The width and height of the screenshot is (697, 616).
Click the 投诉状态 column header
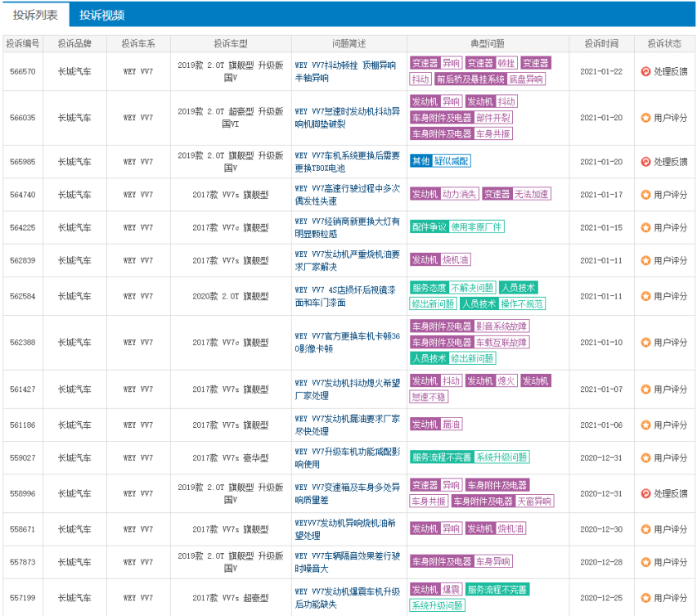tap(664, 43)
